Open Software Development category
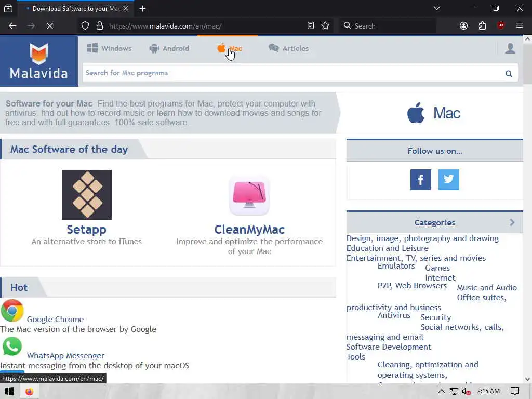The image size is (532, 399). click(389, 347)
